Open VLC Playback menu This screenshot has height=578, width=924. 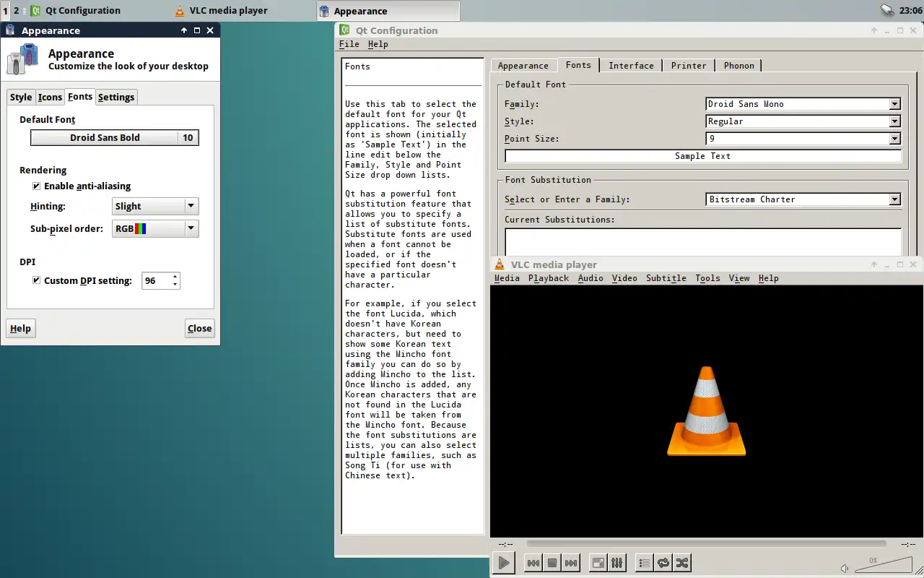coord(549,278)
